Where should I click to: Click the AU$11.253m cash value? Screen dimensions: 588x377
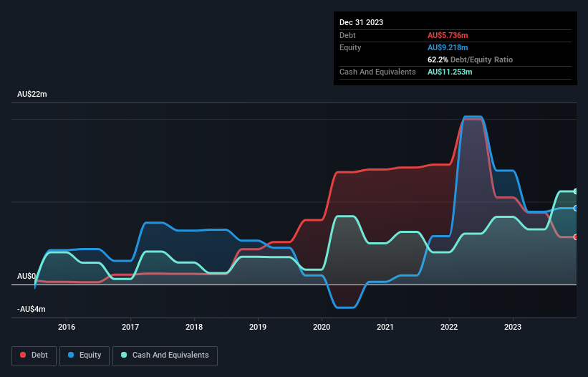coord(450,72)
